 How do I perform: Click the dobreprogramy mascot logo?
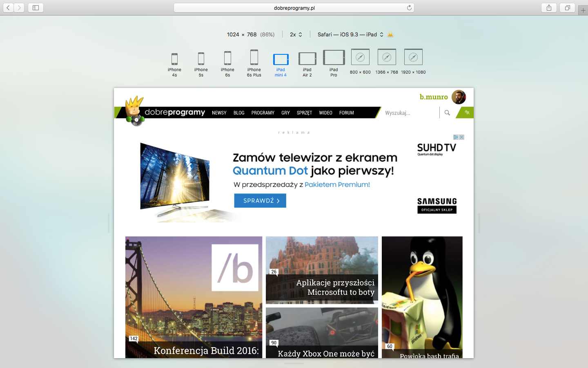coord(135,111)
